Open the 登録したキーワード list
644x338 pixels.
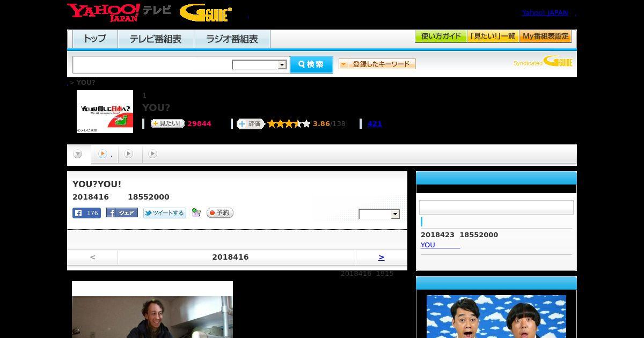[x=377, y=64]
